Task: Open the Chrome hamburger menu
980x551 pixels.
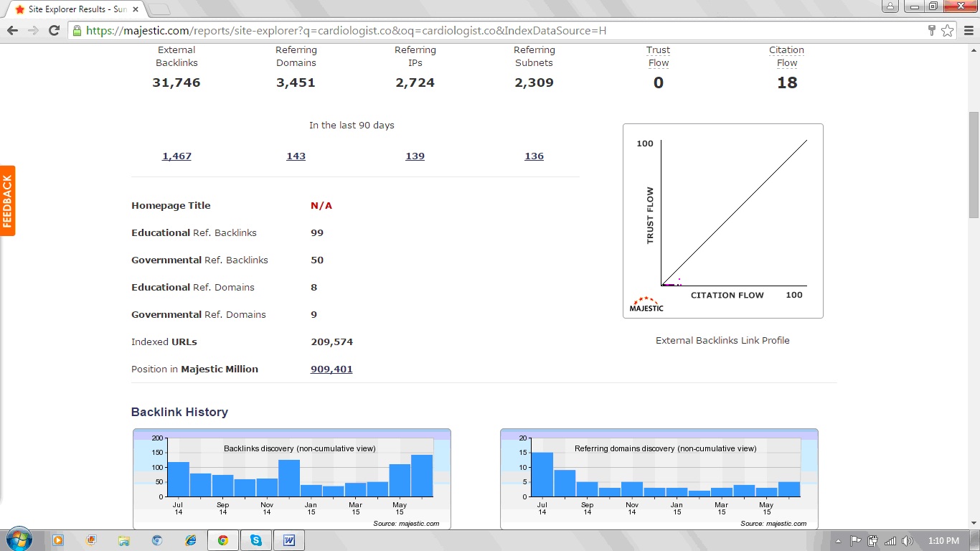Action: tap(968, 30)
